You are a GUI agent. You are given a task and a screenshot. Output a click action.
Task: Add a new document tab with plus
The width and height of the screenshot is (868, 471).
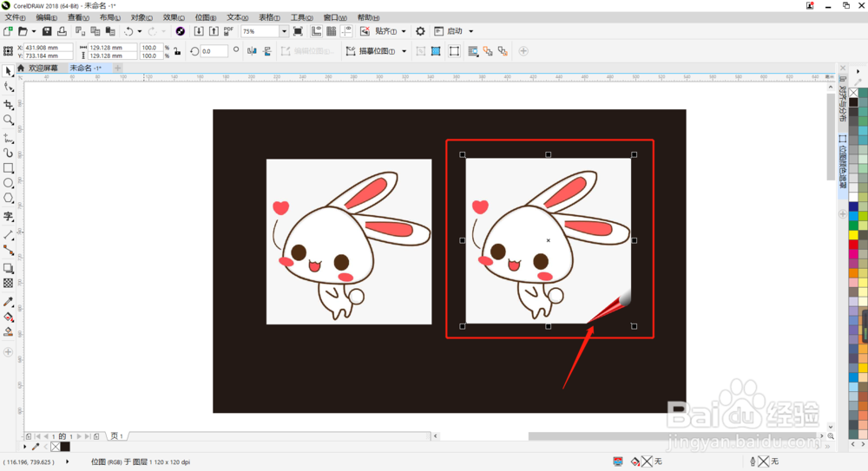tap(117, 68)
